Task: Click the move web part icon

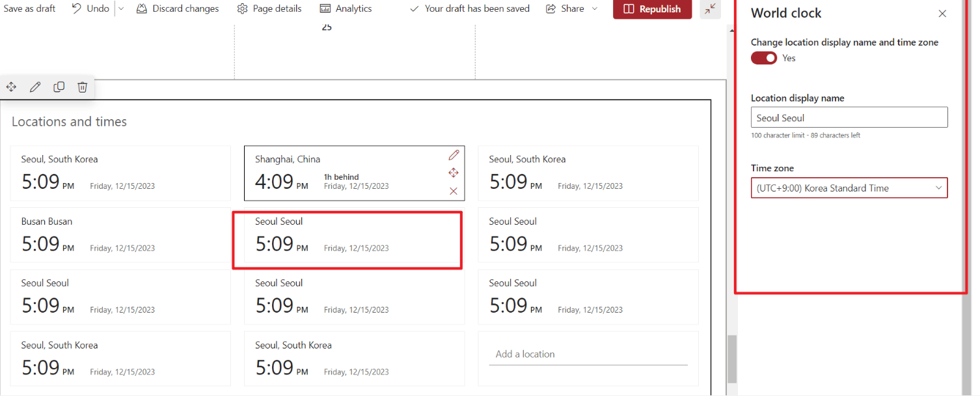Action: coord(11,87)
